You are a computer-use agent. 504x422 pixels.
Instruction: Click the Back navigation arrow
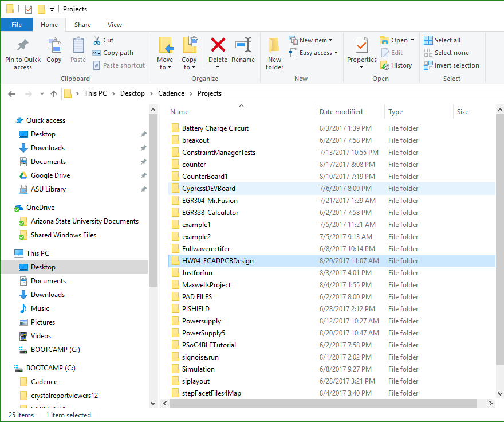pos(11,93)
